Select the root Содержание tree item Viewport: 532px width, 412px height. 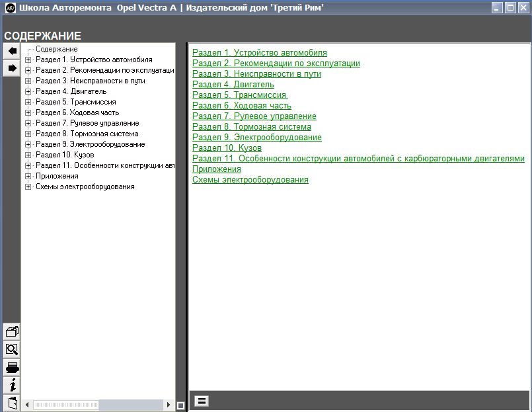[56, 49]
